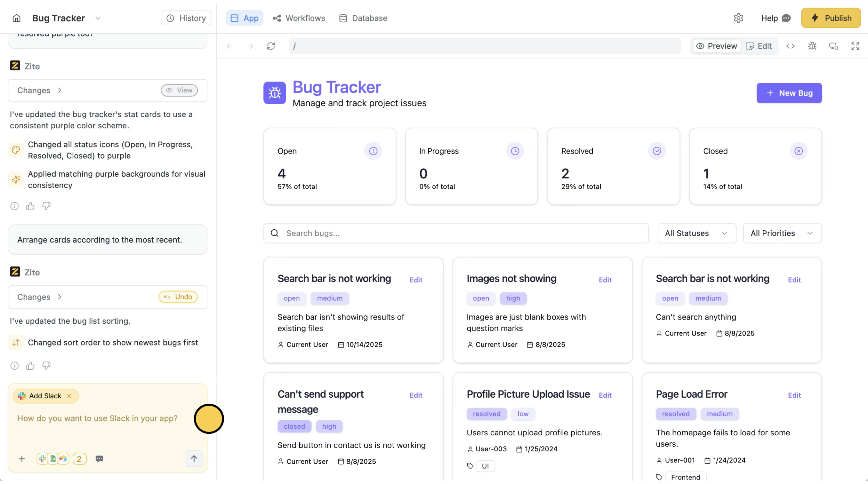Switch to Preview mode

[x=717, y=46]
